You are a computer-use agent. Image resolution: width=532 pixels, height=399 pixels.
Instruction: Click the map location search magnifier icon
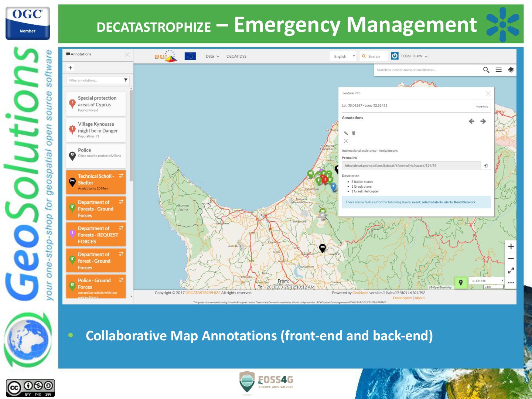(486, 70)
